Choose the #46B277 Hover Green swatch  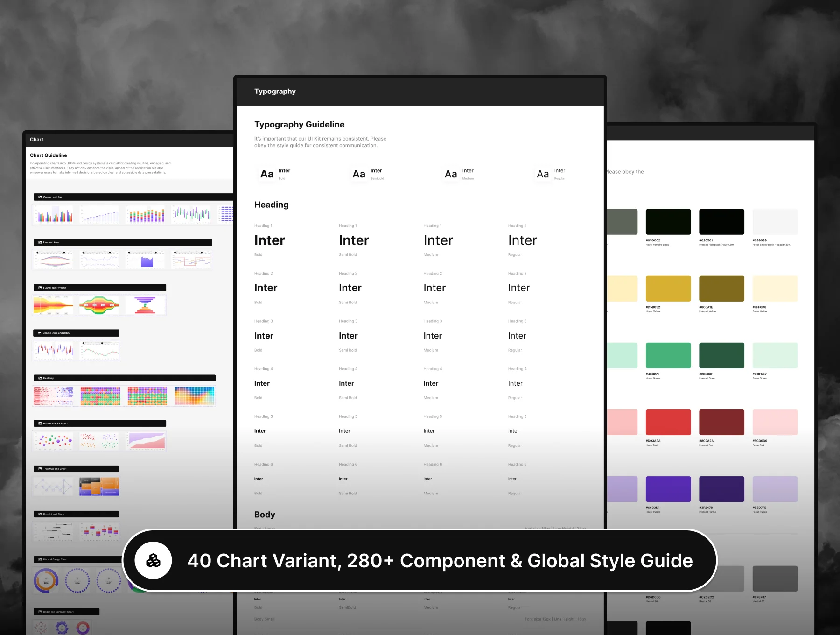tap(668, 355)
